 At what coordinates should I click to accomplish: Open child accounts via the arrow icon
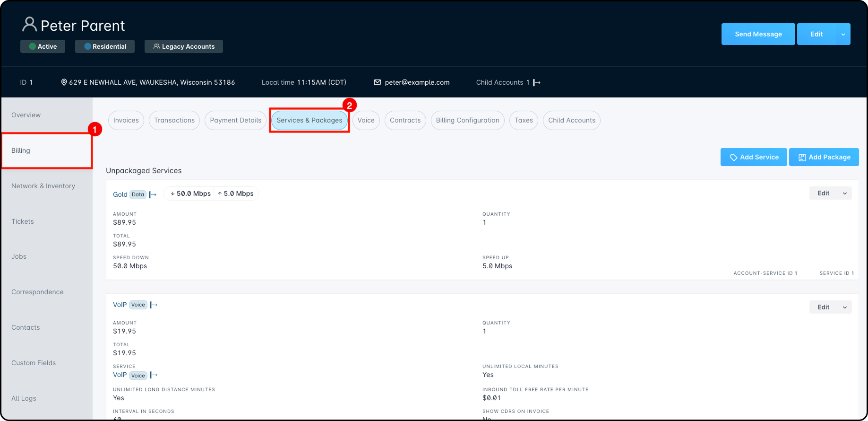537,82
